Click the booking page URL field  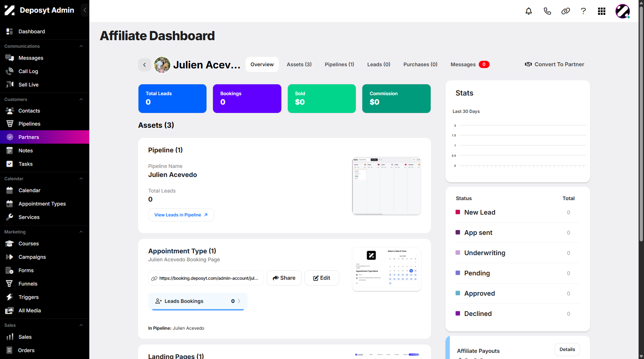pyautogui.click(x=206, y=278)
